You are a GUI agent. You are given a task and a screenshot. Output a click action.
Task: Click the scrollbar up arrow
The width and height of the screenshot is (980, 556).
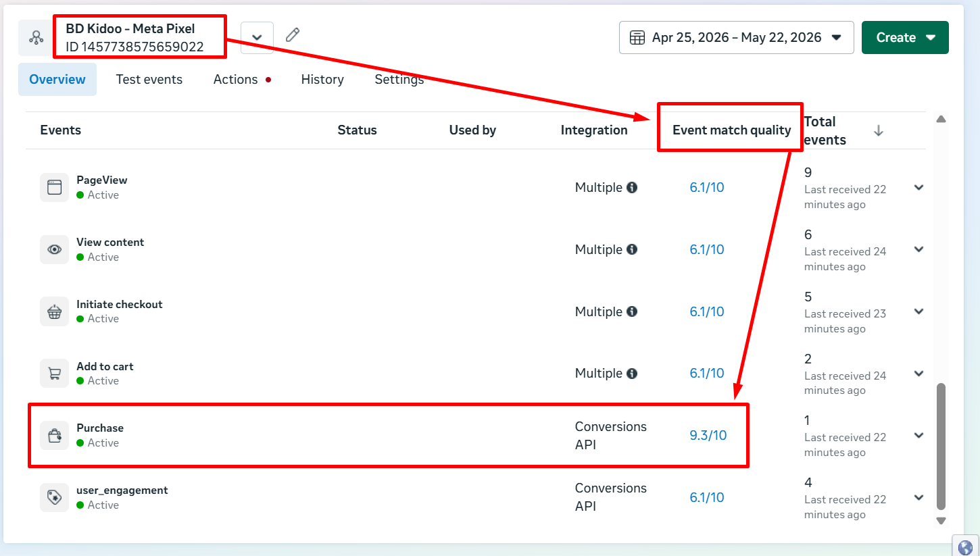[x=941, y=119]
